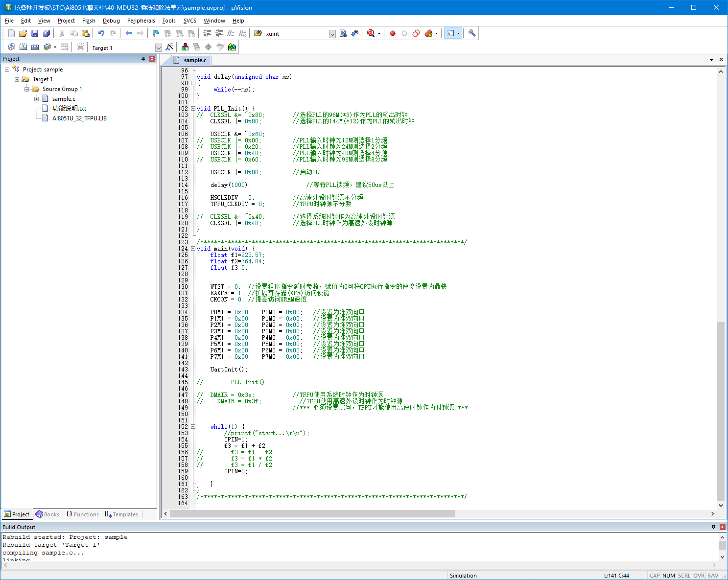This screenshot has height=580, width=728.
Task: Click the Simulation status bar entry
Action: (x=463, y=576)
